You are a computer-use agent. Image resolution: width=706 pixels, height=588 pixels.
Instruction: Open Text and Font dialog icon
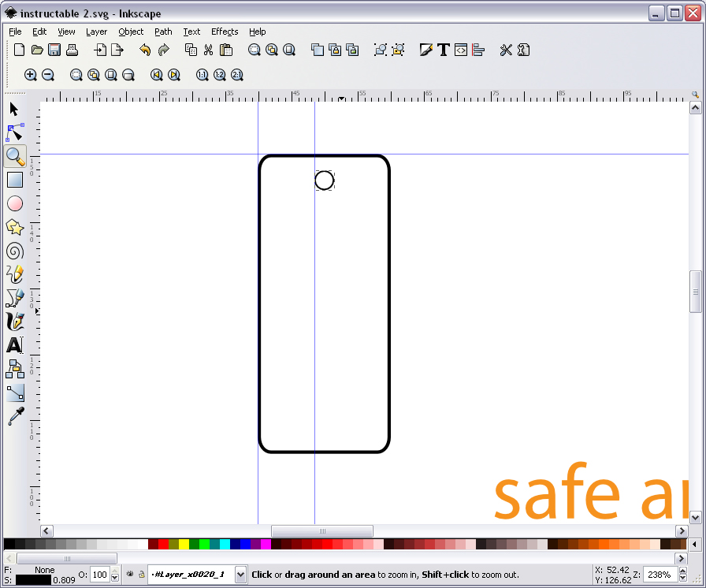444,50
